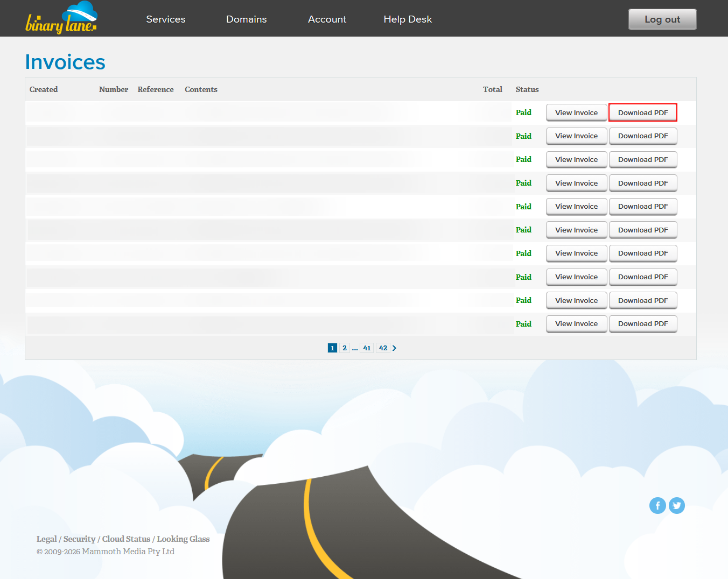Click the Total column header
The height and width of the screenshot is (579, 728).
point(493,90)
